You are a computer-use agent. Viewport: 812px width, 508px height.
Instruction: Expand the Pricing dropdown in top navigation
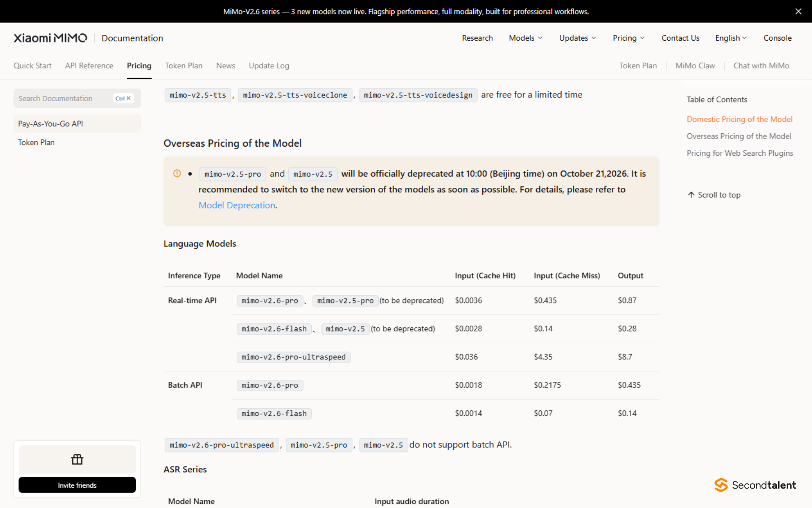tap(628, 38)
